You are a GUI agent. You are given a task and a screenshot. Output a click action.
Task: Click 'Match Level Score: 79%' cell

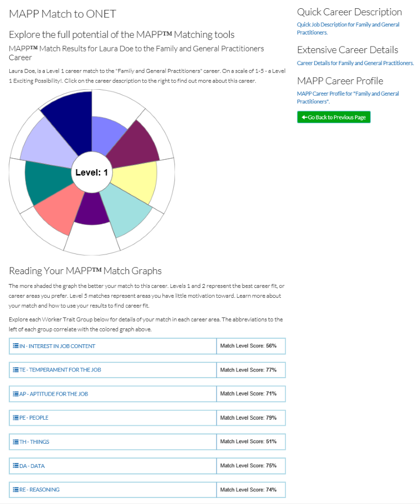(251, 418)
